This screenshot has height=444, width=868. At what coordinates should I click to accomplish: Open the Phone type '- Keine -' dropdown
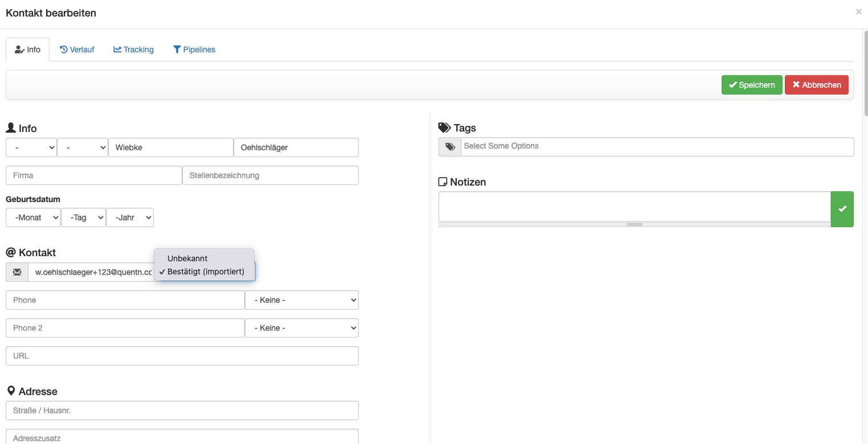tap(301, 300)
